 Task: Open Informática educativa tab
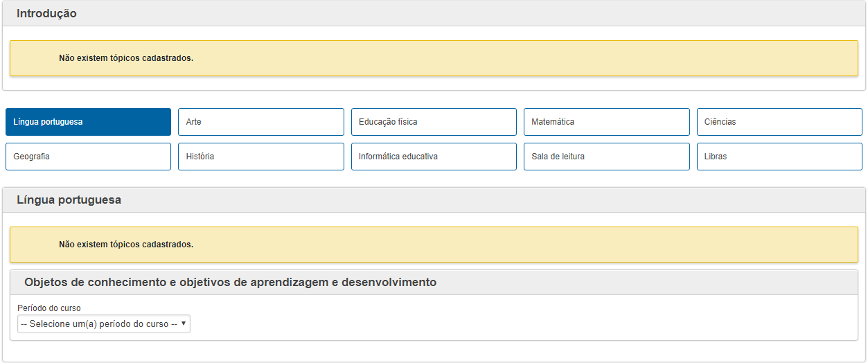(434, 157)
